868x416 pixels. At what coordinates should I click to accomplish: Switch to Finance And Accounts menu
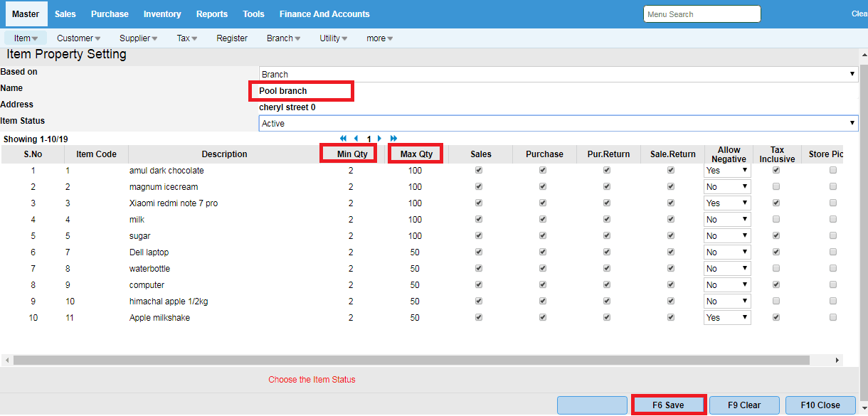click(x=324, y=14)
